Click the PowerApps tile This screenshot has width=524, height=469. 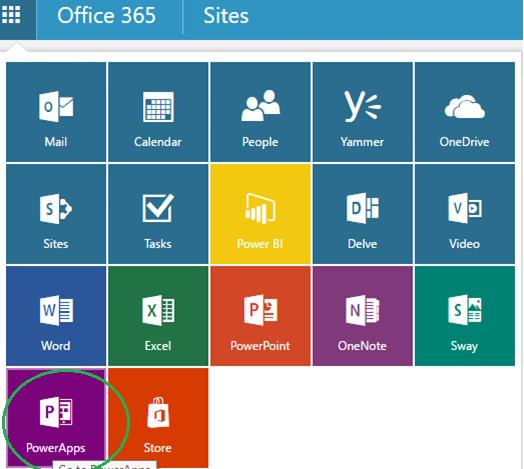56,418
